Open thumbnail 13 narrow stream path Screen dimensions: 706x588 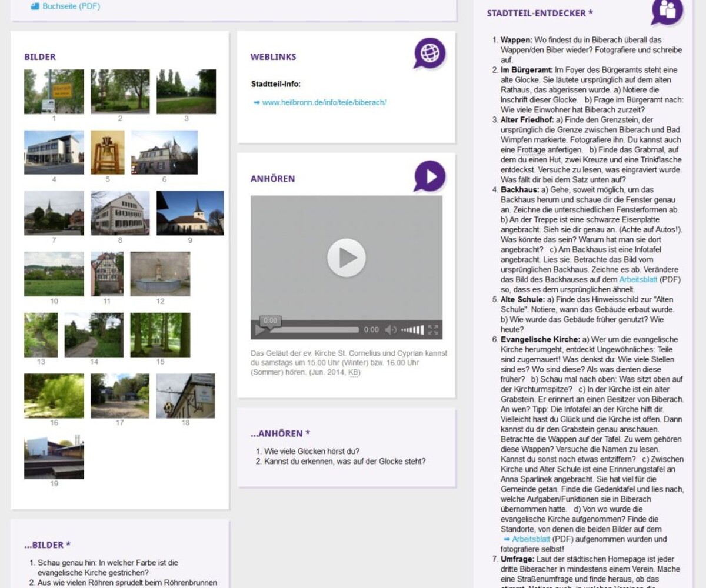coord(41,335)
